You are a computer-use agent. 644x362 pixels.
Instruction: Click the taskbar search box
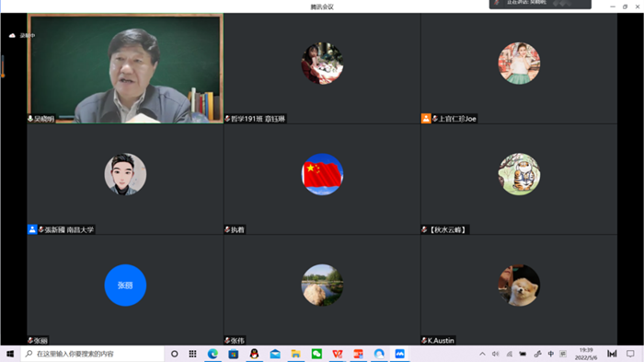pos(92,354)
